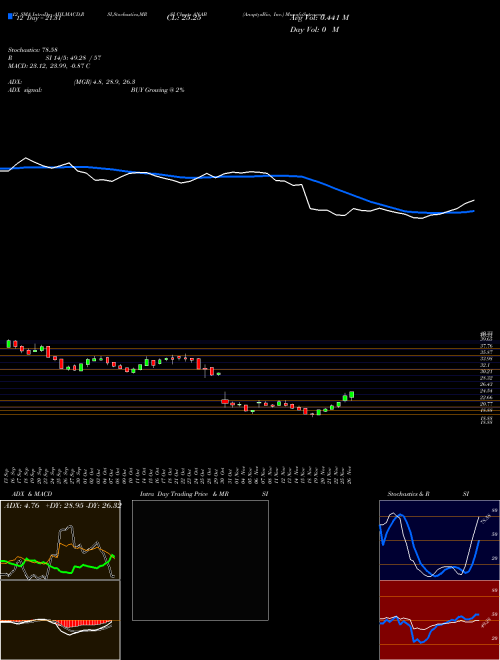Click the "37.76" price axis label

point(487,346)
